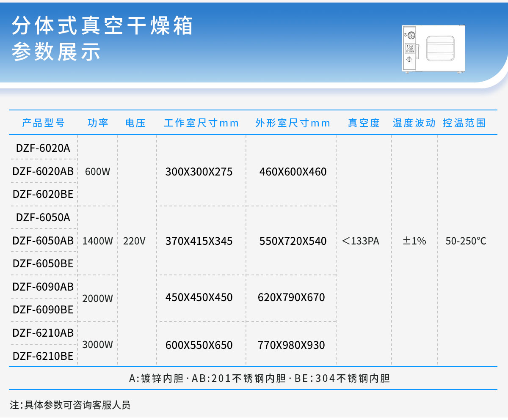Choose the DZF-6090AB model entry
Image resolution: width=508 pixels, height=420 pixels.
[43, 286]
